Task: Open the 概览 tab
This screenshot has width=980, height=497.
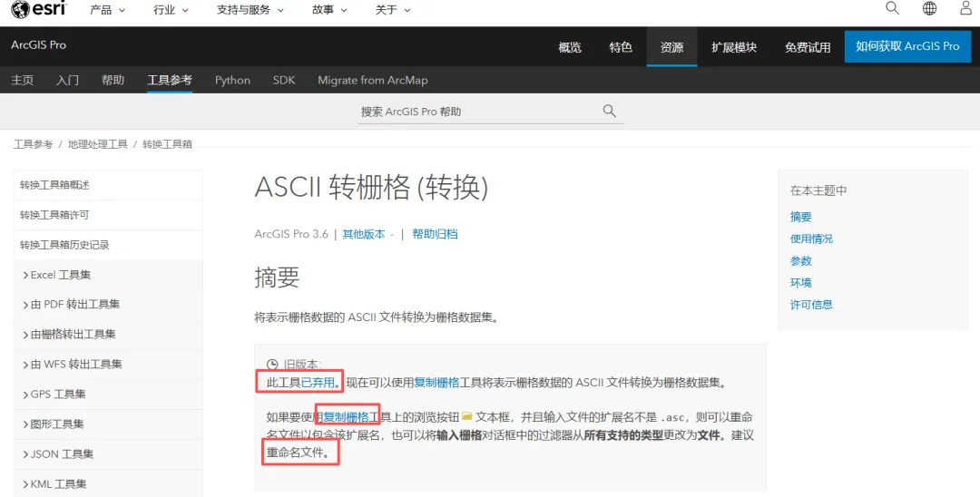Action: tap(569, 47)
